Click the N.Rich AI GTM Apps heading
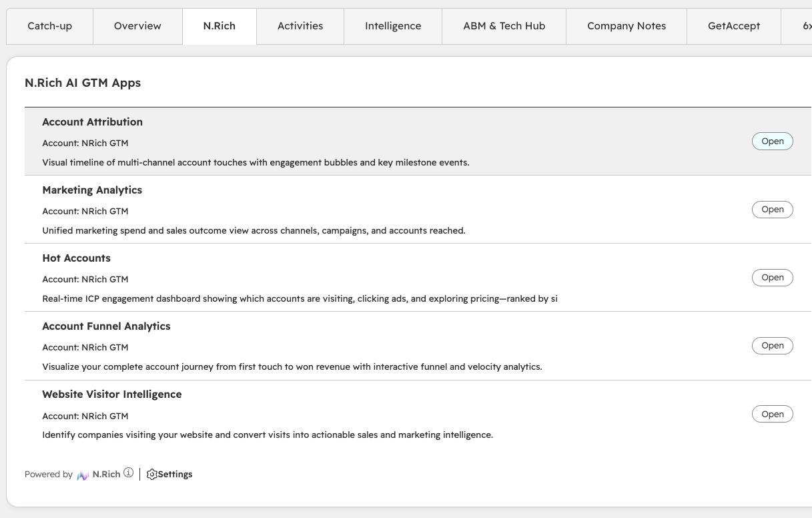The height and width of the screenshot is (518, 812). (x=83, y=83)
